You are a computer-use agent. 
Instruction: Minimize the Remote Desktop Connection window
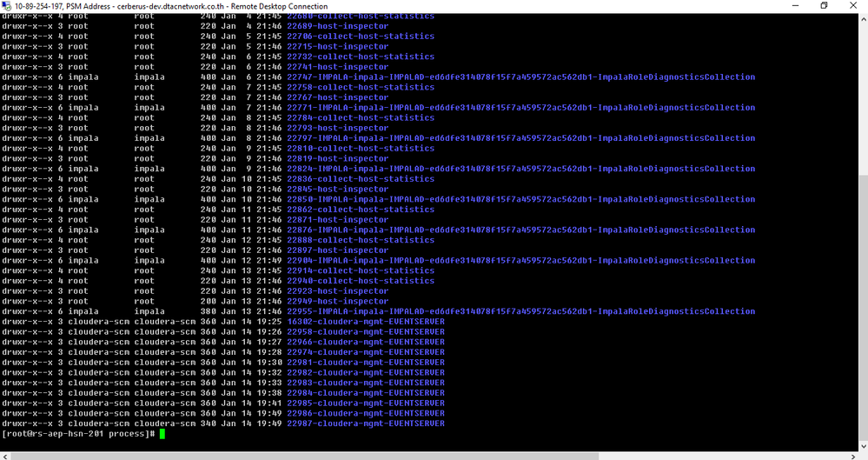(x=796, y=5)
